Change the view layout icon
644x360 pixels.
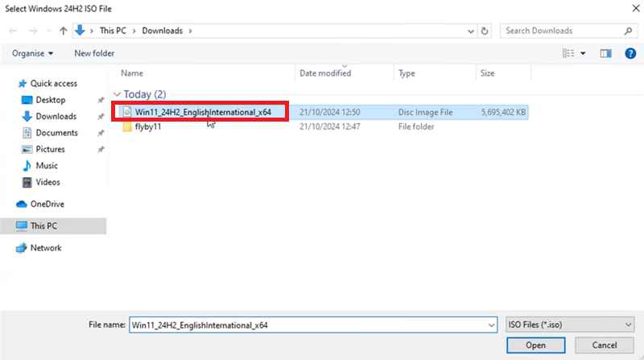click(x=568, y=53)
